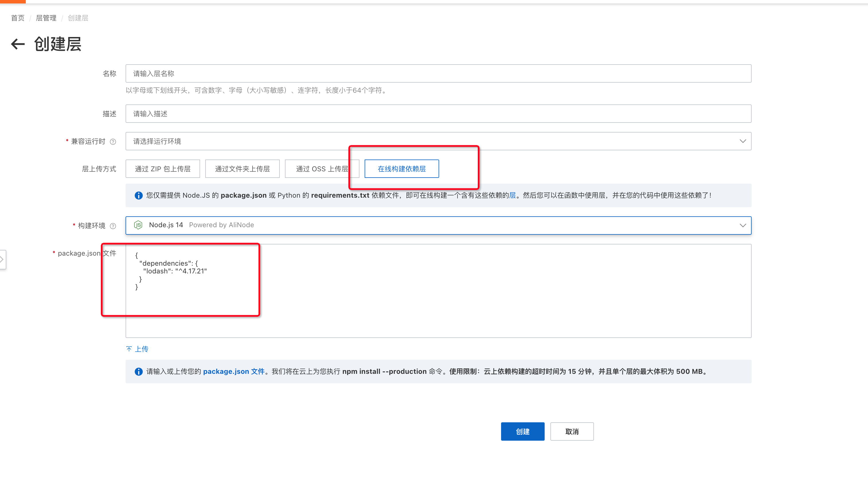
Task: Go back using the left arrow icon
Action: click(18, 44)
